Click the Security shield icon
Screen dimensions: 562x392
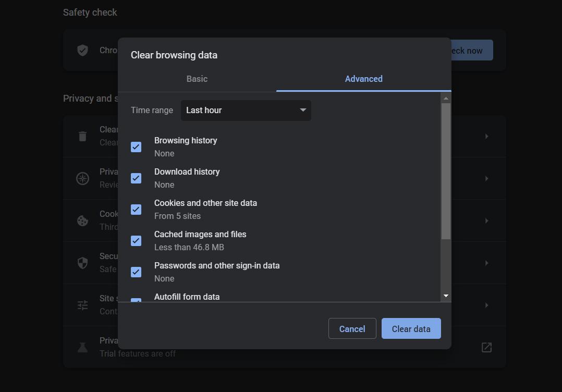(82, 263)
